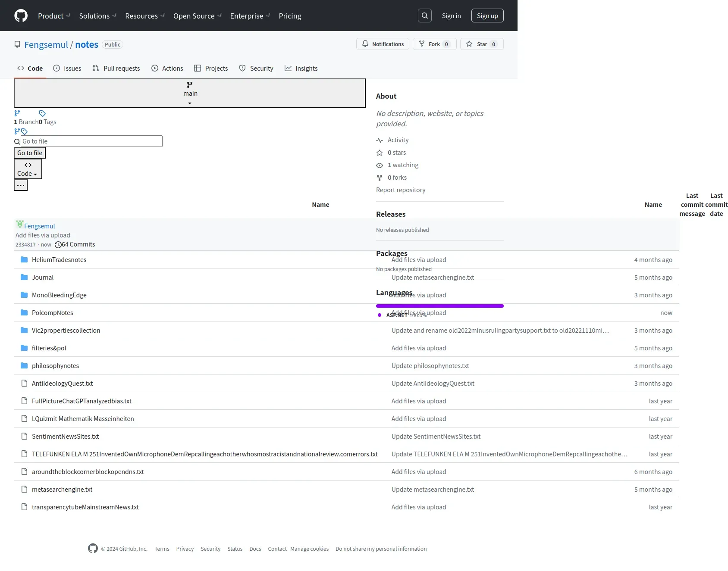Click the Star icon

tap(469, 44)
